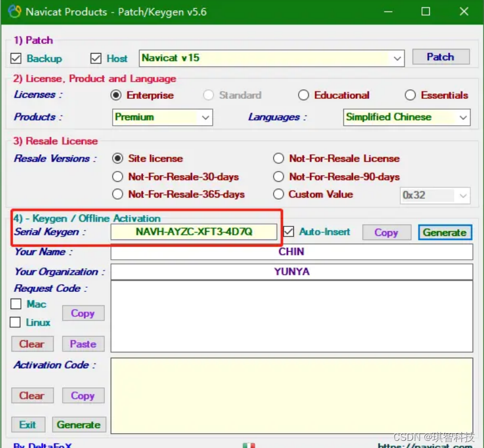
Task: Copy the Activation Code
Action: [83, 396]
